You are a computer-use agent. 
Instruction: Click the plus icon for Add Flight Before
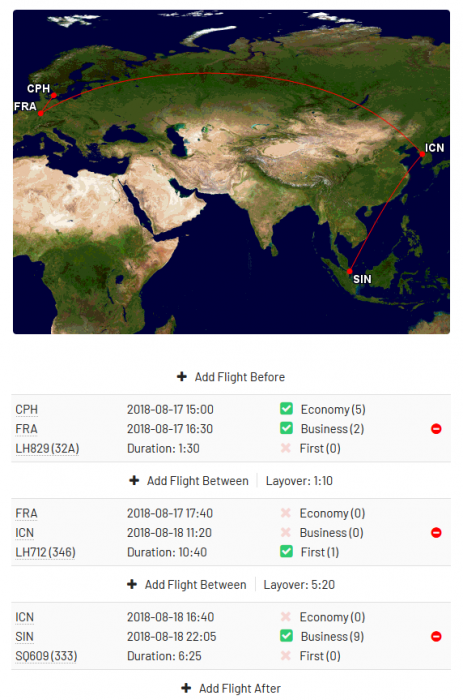click(182, 376)
